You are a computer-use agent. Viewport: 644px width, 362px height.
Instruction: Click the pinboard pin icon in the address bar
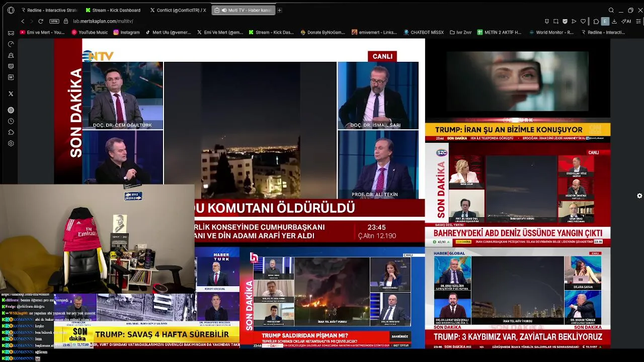tap(547, 21)
